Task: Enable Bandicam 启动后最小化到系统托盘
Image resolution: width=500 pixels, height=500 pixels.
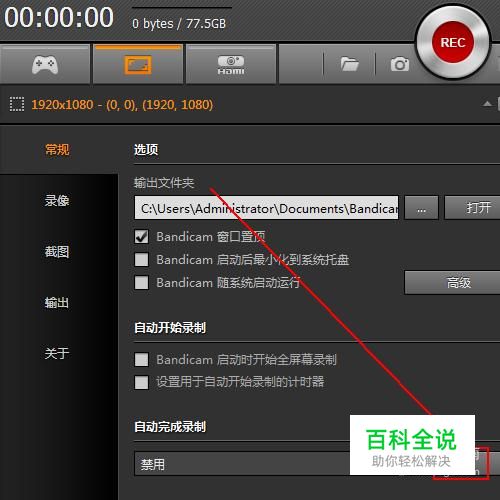Action: tap(141, 260)
